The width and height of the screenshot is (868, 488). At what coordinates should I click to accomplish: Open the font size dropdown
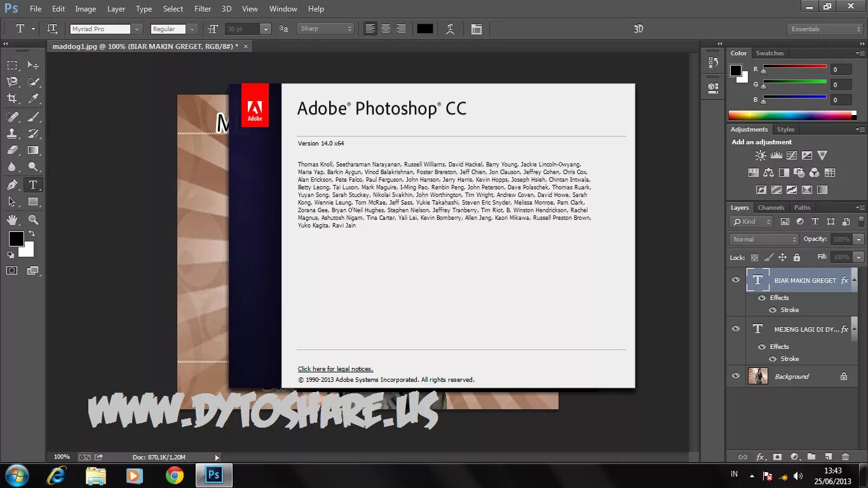tap(266, 29)
